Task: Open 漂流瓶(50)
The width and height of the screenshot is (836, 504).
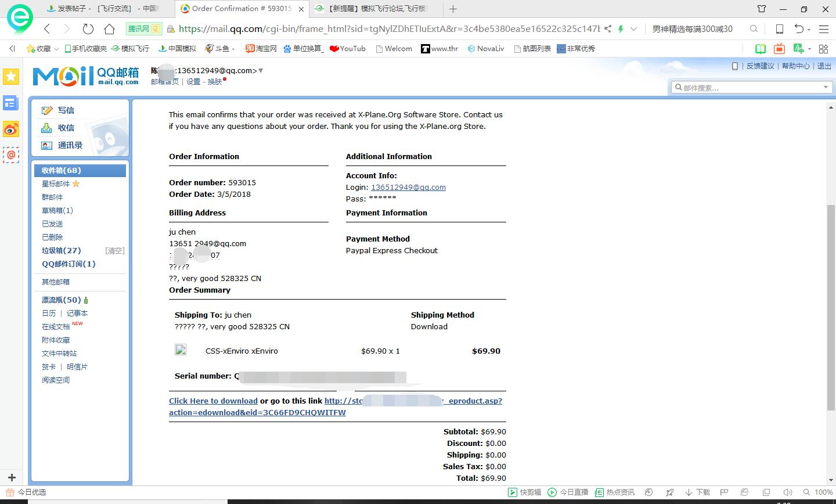Action: coord(62,300)
